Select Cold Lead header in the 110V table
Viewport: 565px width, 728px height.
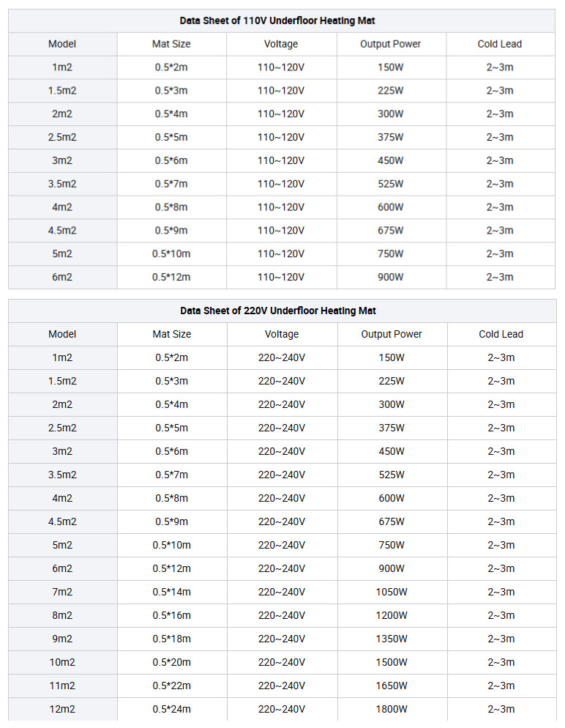(x=500, y=44)
